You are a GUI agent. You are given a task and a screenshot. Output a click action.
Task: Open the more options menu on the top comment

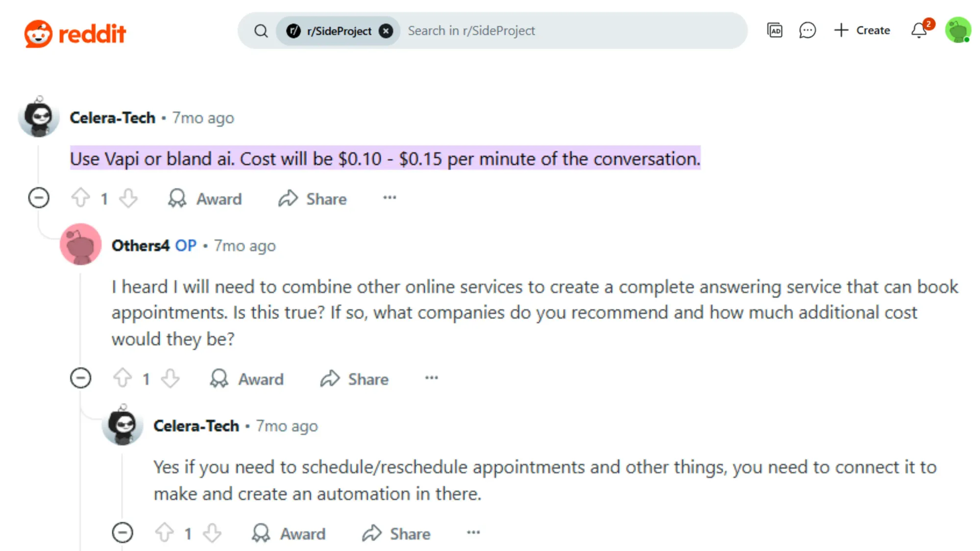click(389, 198)
